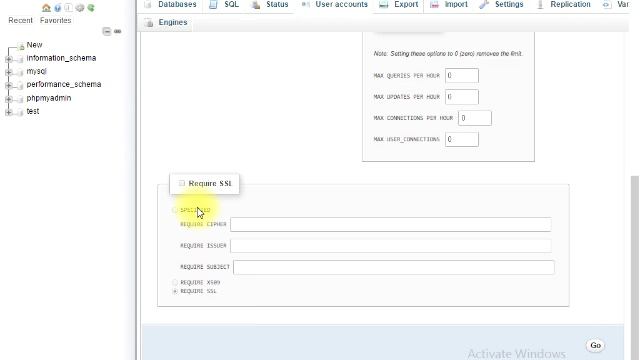Show the Recent tables list

20,20
